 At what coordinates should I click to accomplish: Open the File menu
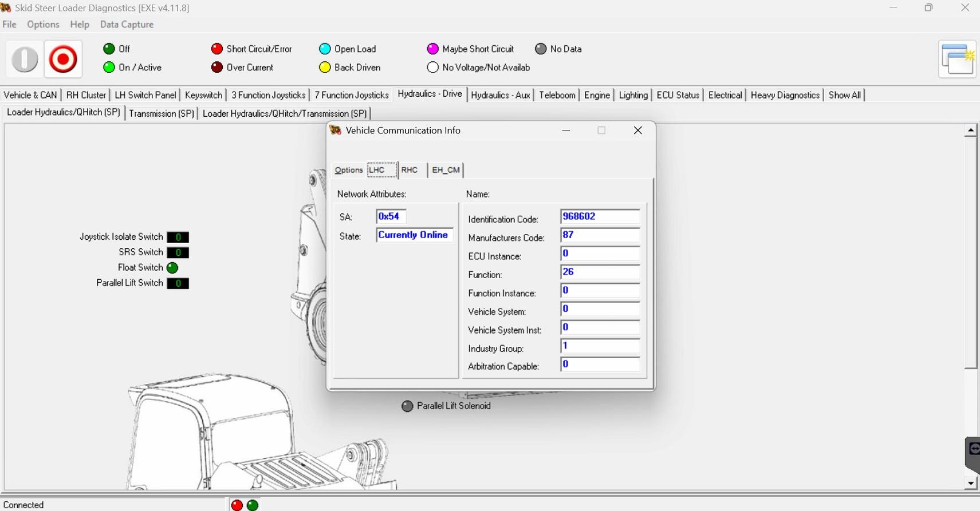(10, 25)
